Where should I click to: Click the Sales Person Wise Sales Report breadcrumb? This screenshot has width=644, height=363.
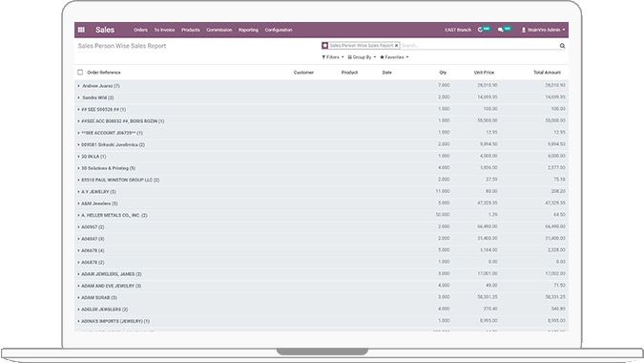click(122, 46)
